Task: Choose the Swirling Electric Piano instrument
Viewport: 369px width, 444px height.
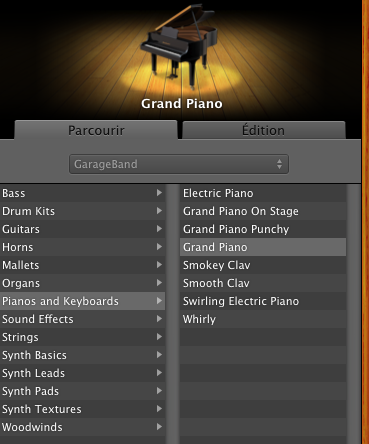Action: (263, 301)
